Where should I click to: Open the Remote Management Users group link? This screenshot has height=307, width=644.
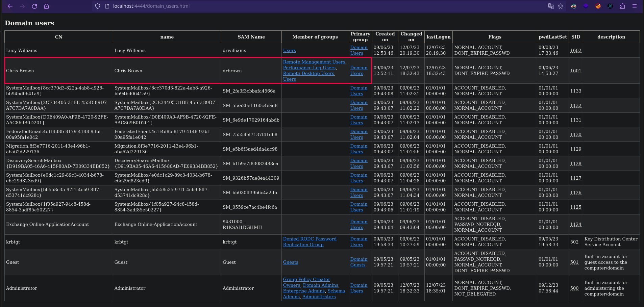click(x=314, y=62)
